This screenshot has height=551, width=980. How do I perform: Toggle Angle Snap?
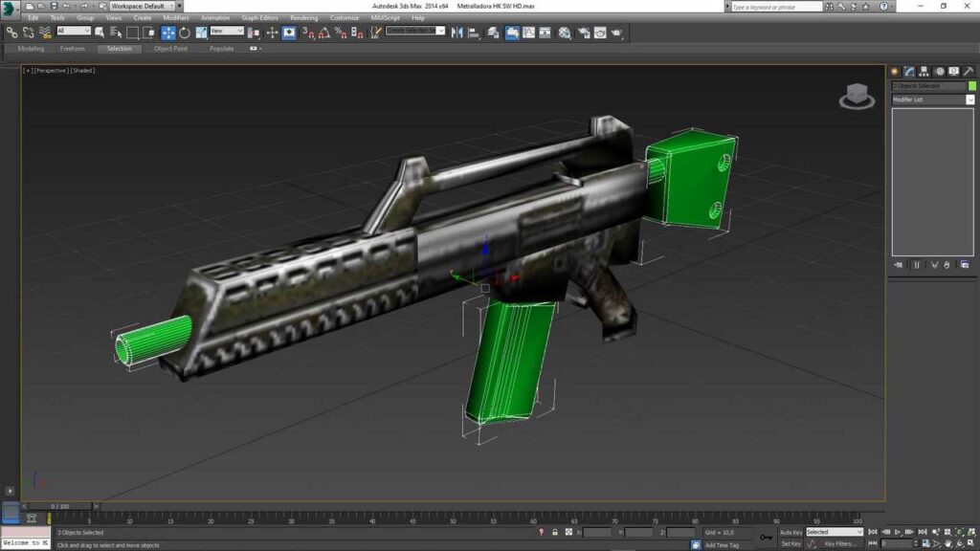(326, 31)
